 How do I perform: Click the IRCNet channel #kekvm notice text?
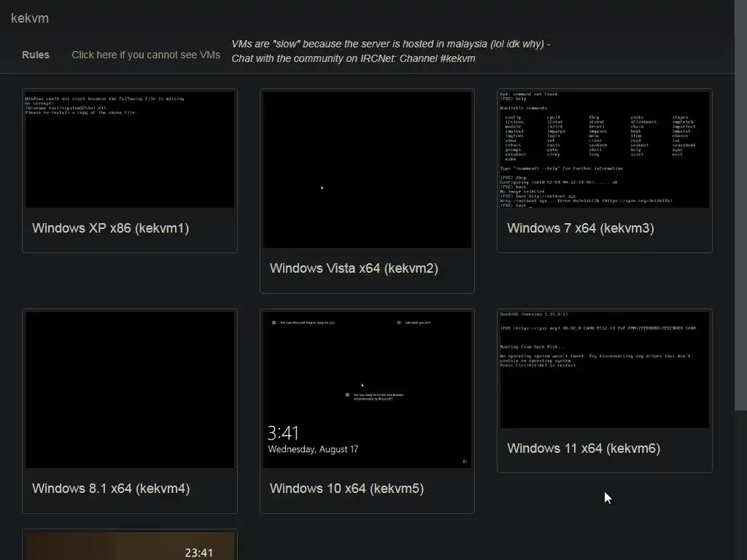(353, 58)
